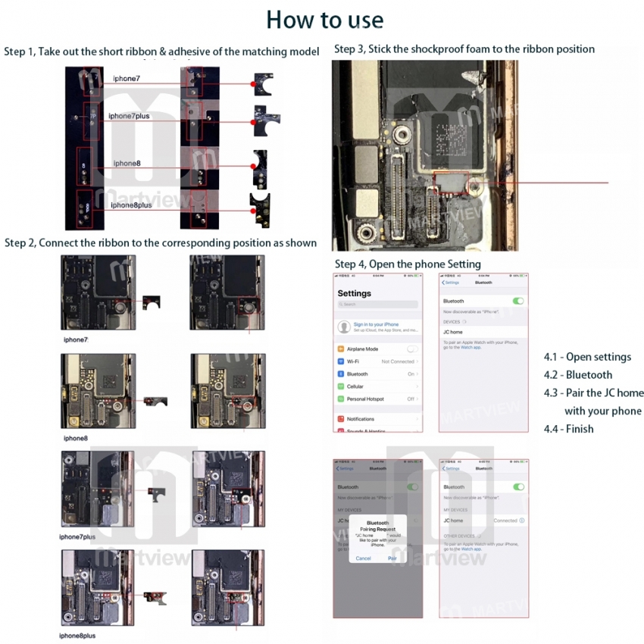Click the Step 3 shockproof foam board photo
The image size is (644, 644).
(425, 155)
